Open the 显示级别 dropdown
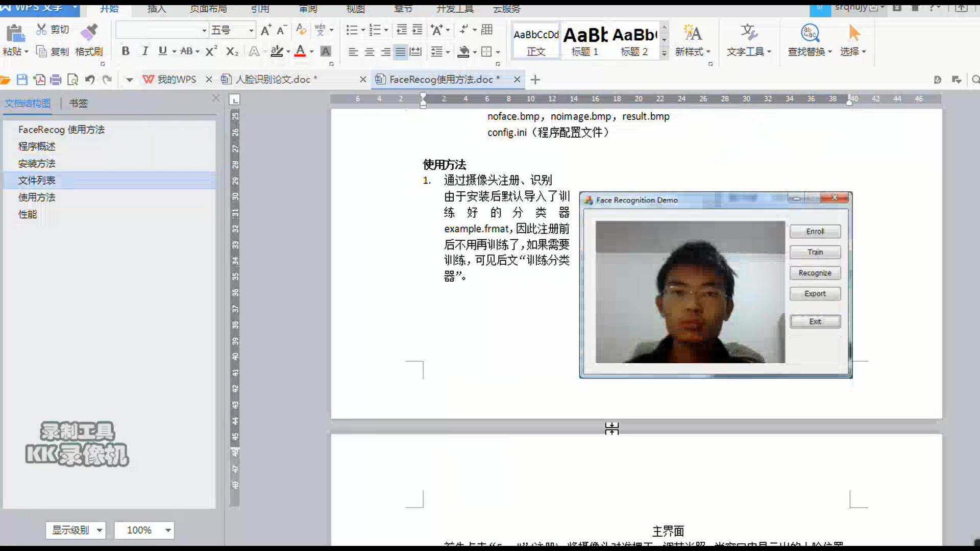Image resolution: width=980 pixels, height=551 pixels. point(76,530)
